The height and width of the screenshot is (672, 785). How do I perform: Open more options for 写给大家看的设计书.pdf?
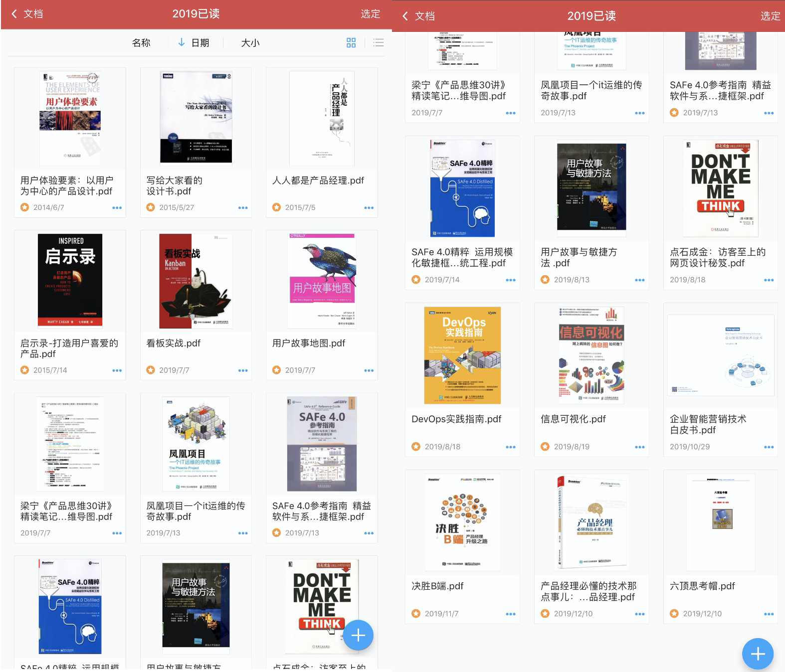click(243, 208)
